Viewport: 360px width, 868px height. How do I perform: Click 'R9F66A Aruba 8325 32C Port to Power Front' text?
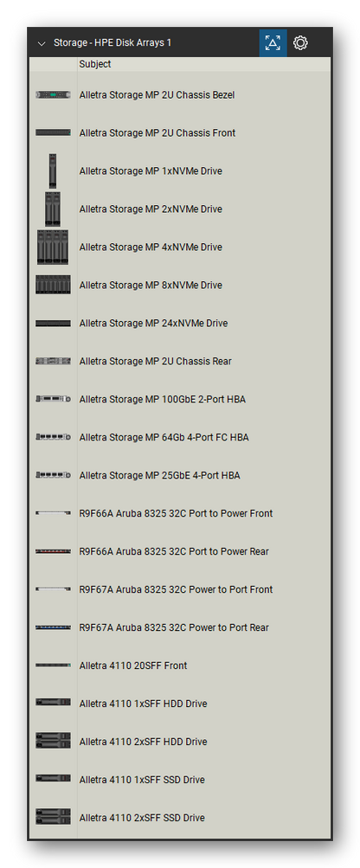point(177,514)
